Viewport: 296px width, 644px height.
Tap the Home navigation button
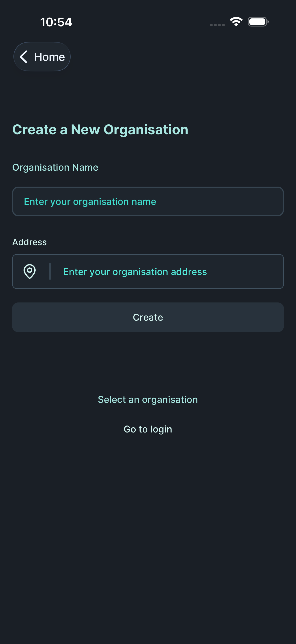click(42, 57)
